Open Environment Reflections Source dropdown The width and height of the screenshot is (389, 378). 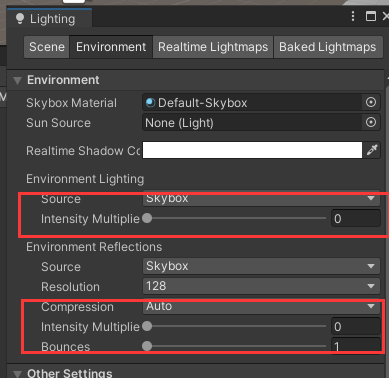(261, 266)
